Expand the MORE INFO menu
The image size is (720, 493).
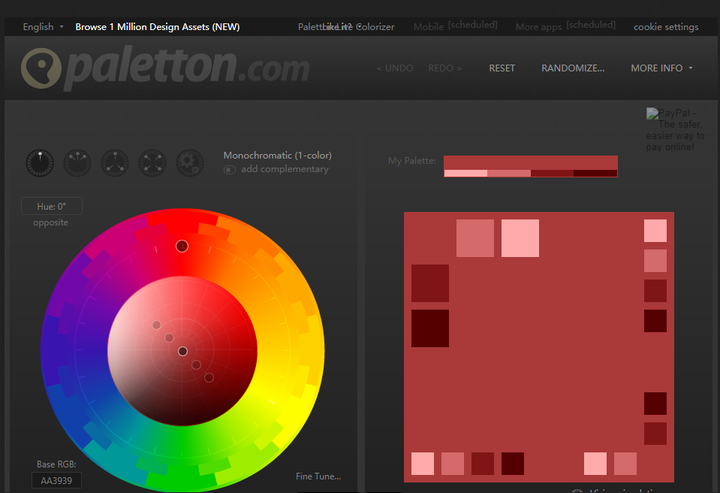click(x=661, y=68)
